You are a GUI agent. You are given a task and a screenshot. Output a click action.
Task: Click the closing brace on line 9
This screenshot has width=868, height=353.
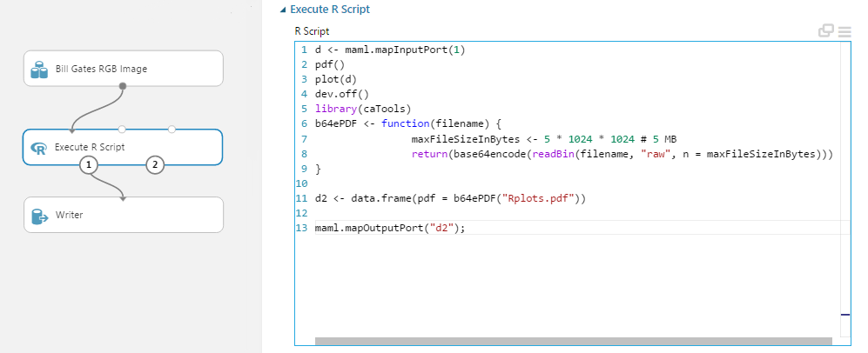[318, 169]
